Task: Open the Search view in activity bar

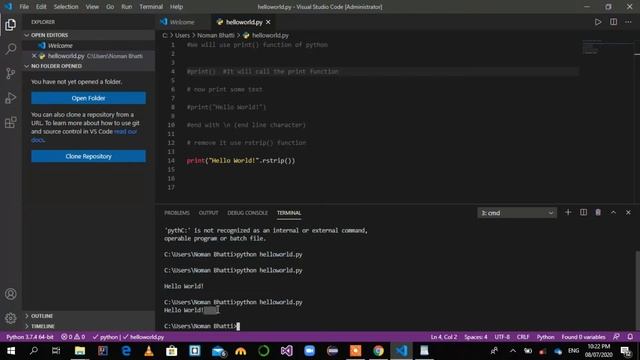Action: click(x=11, y=49)
